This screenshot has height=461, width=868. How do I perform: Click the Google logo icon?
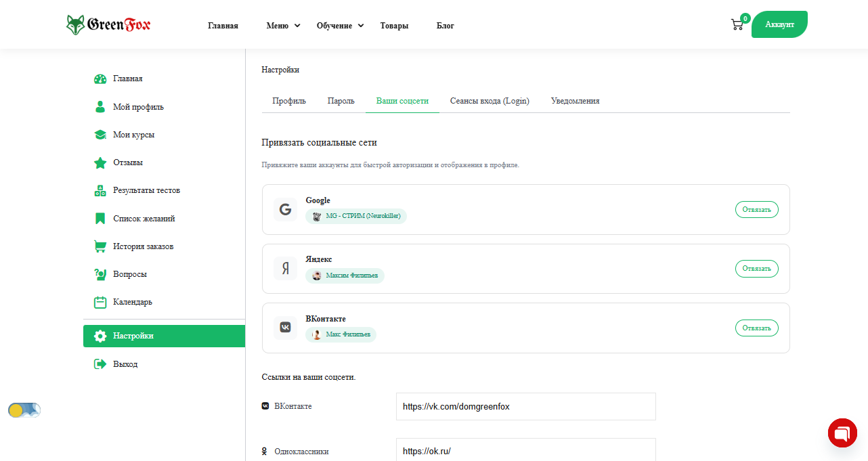[285, 210]
